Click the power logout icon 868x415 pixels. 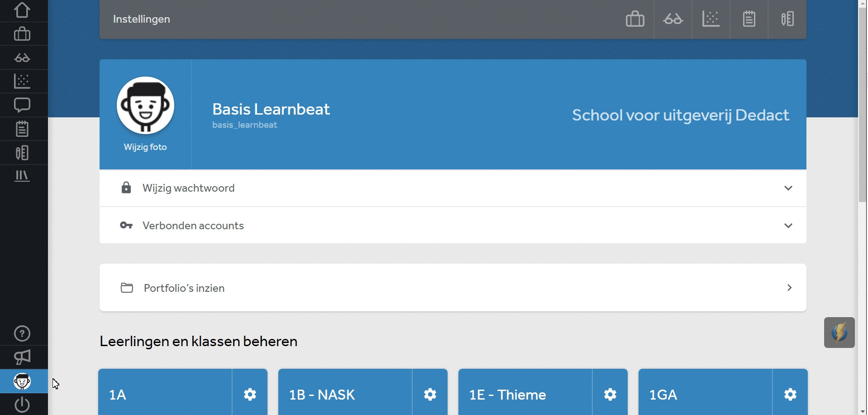pos(22,405)
